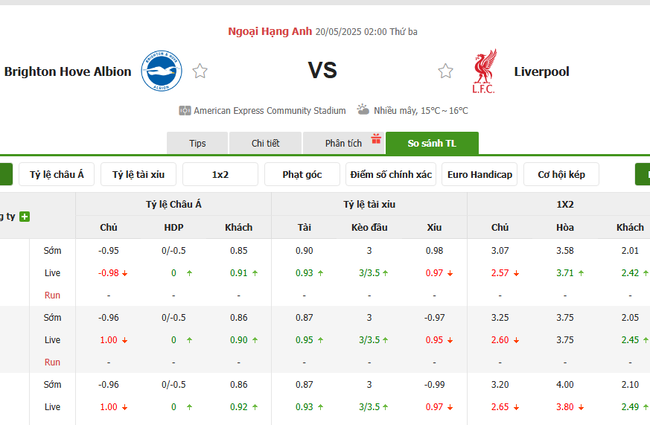
Task: Open the Brighton Hove Albion team name
Action: (68, 72)
